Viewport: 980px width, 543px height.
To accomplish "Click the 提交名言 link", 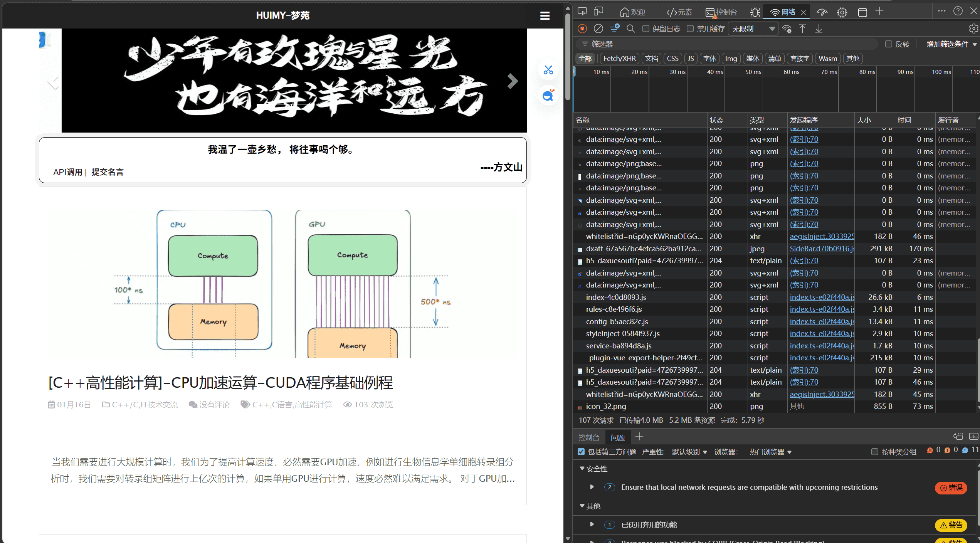I will click(108, 172).
